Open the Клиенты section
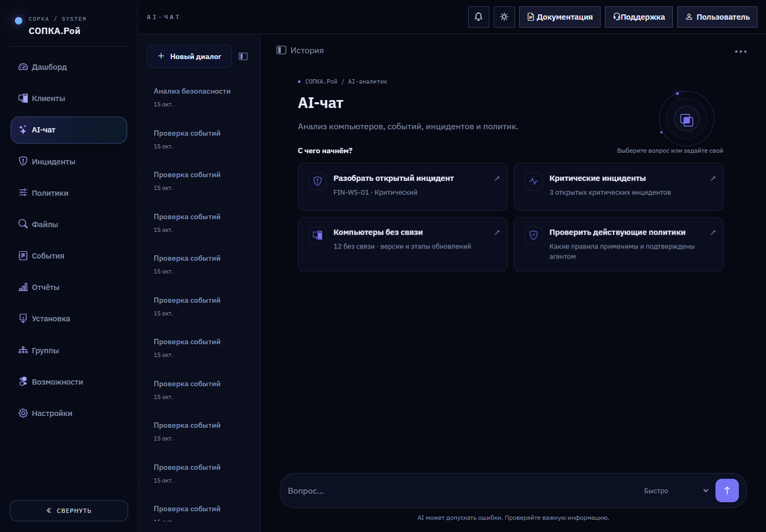 point(69,98)
